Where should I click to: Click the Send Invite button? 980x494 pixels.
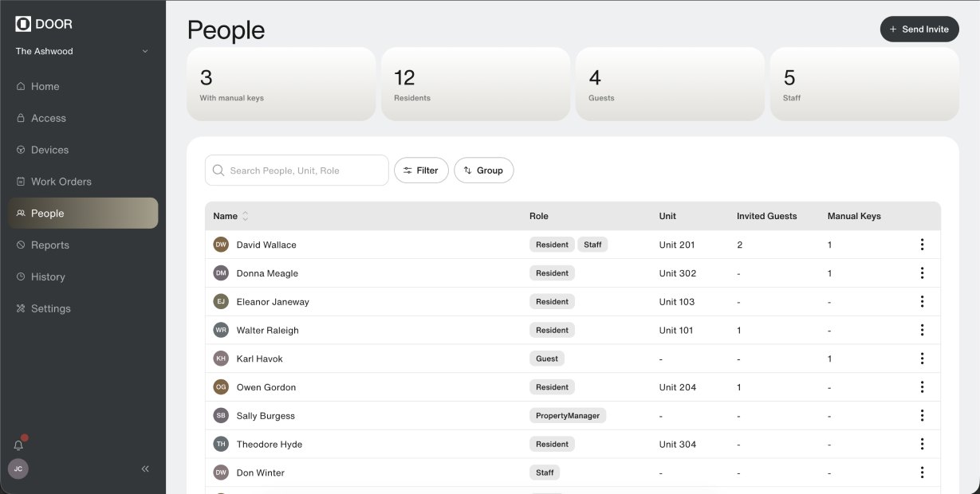coord(919,29)
